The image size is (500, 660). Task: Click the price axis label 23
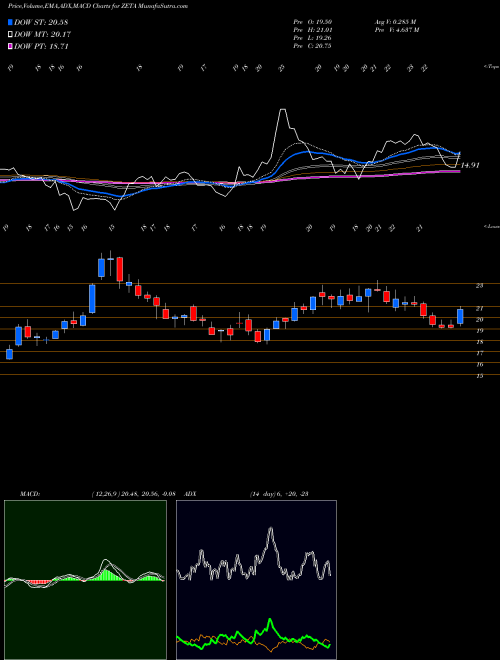point(479,286)
